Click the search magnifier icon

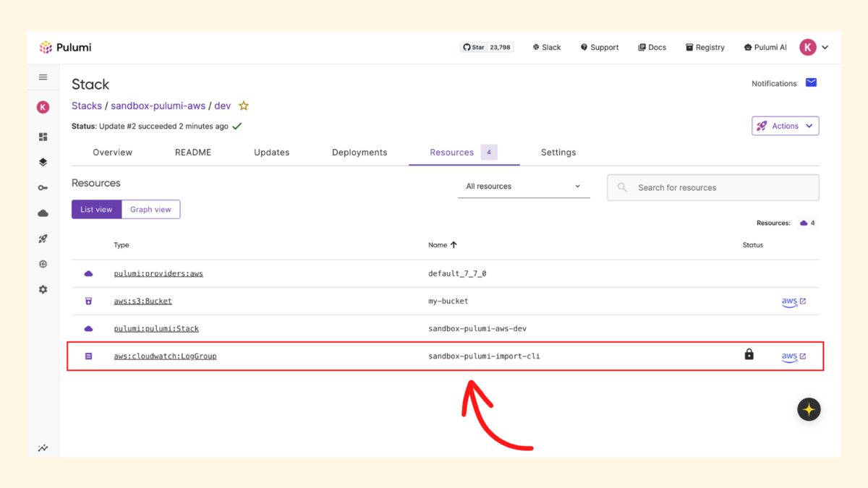pos(623,187)
